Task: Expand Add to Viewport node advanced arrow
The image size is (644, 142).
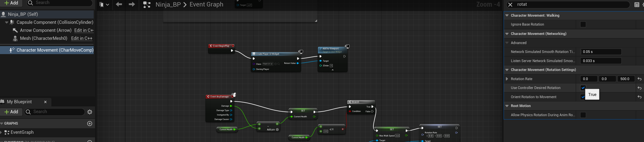Action: [332, 70]
